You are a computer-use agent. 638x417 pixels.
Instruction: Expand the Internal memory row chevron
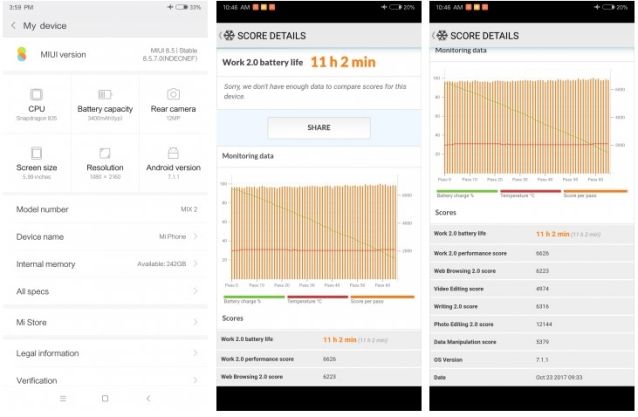pos(196,264)
